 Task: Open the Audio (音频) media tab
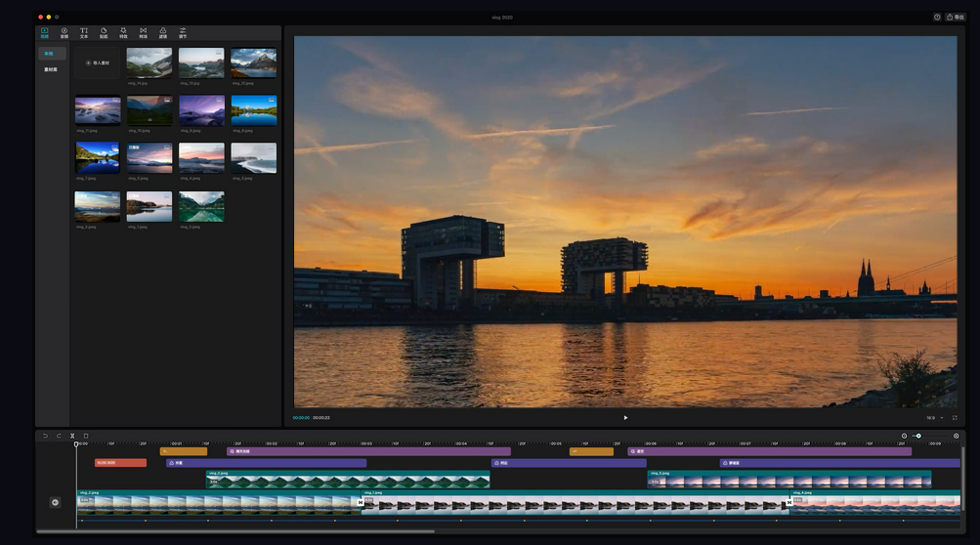click(x=64, y=33)
